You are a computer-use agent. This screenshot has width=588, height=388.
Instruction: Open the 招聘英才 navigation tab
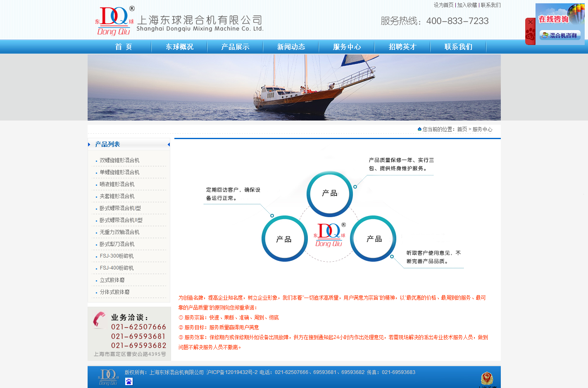coord(402,47)
